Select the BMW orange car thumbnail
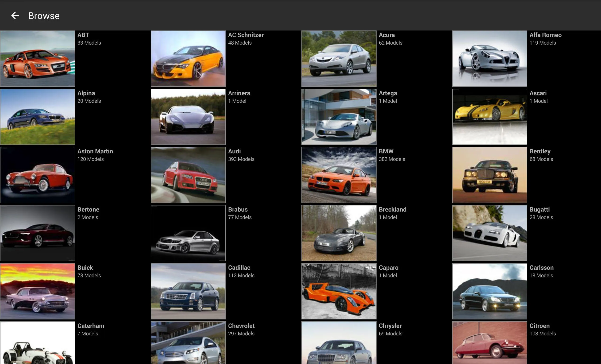The width and height of the screenshot is (601, 364). point(339,175)
